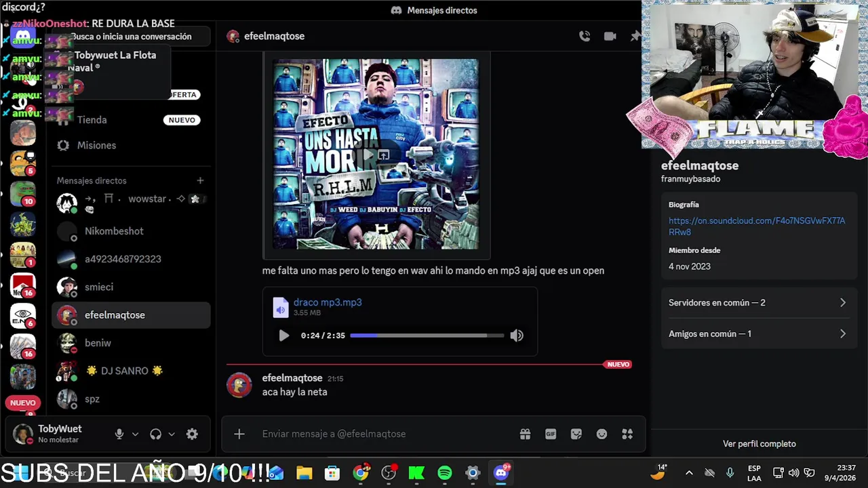Focus the Enviar mensaje a @efeelmaqtose field

click(387, 434)
